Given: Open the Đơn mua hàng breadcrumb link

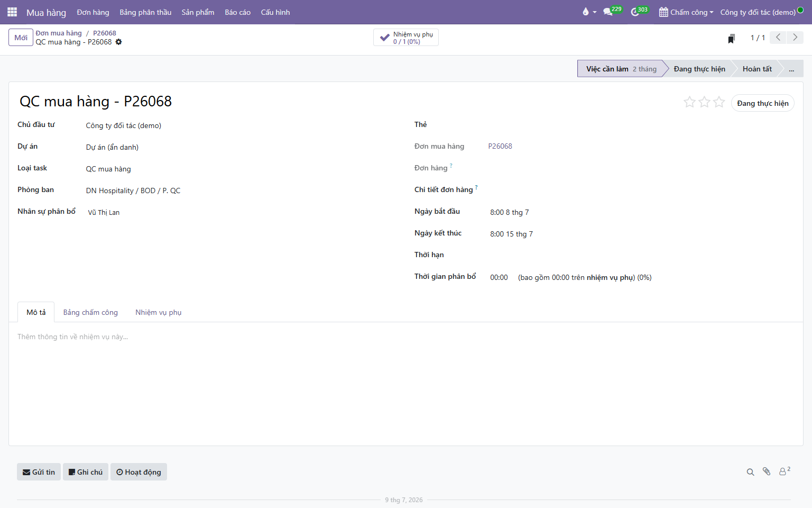Looking at the screenshot, I should click(59, 33).
